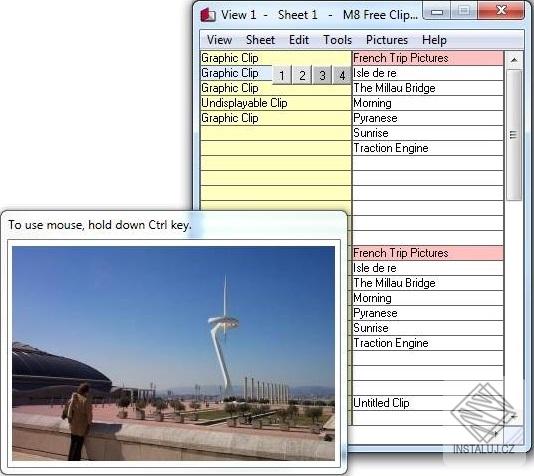Select the upper Sunrise entry
Screen dimensions: 534x476
point(428,133)
